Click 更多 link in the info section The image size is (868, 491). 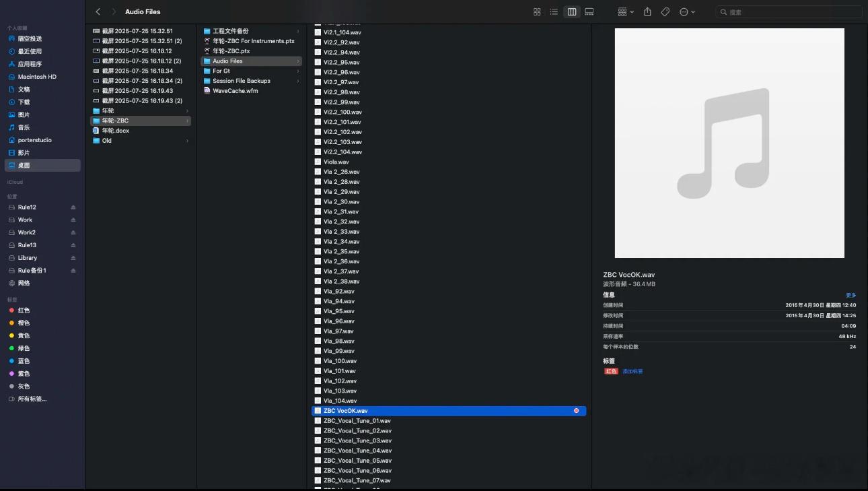pos(851,296)
